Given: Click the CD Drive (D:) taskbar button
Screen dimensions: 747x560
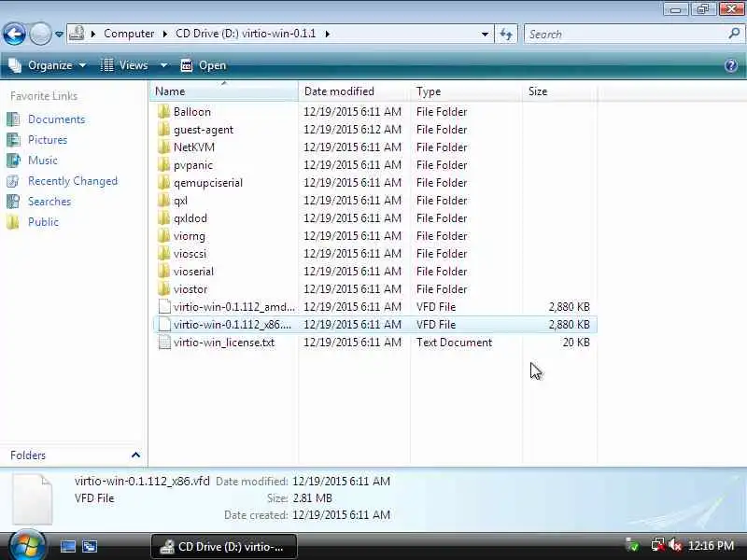Looking at the screenshot, I should (224, 547).
